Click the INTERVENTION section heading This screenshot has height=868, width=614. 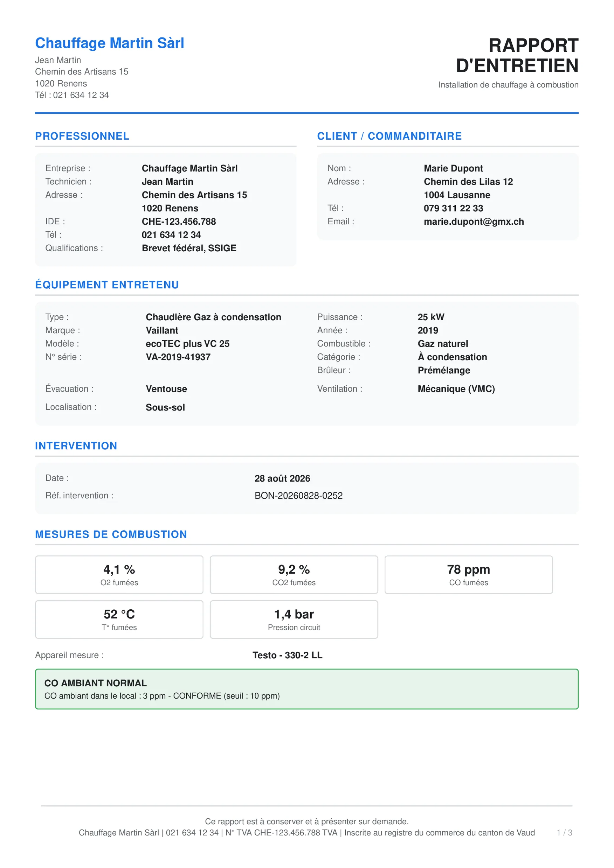(76, 446)
